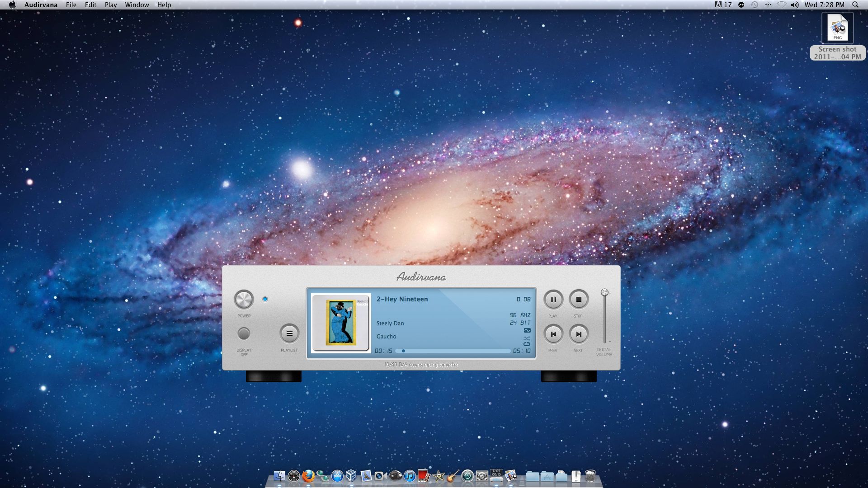Viewport: 868px width, 488px height.
Task: Click the waveform icon below 24 BIT
Action: 527,330
